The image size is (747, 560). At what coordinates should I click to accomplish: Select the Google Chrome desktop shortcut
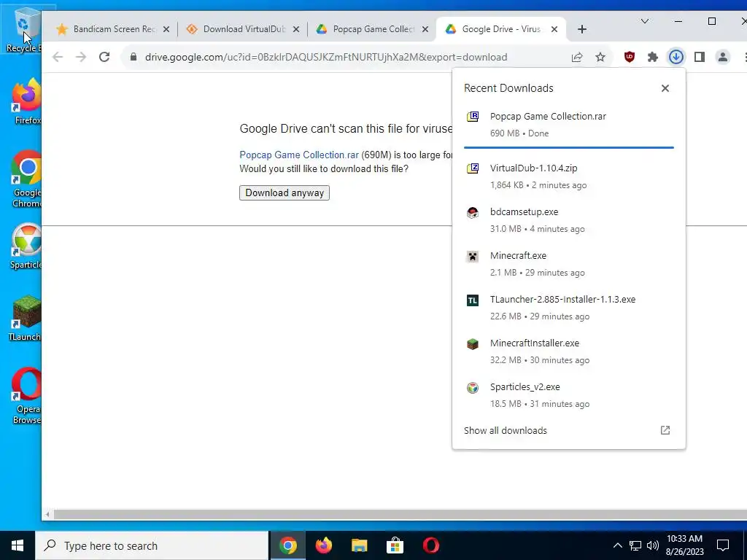(26, 179)
